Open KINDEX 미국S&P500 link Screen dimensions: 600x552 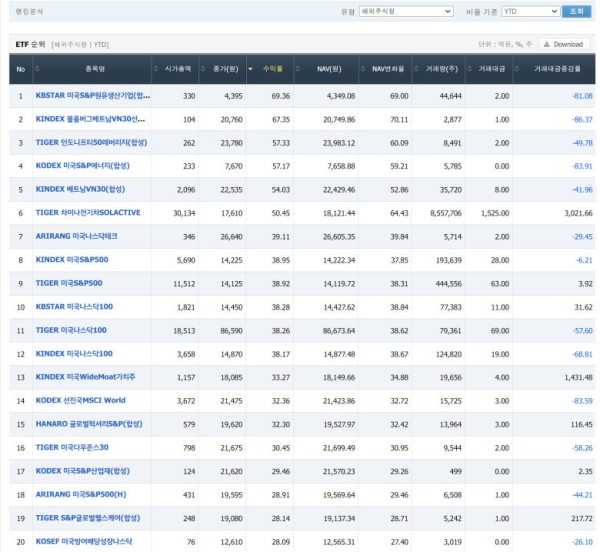(72, 260)
